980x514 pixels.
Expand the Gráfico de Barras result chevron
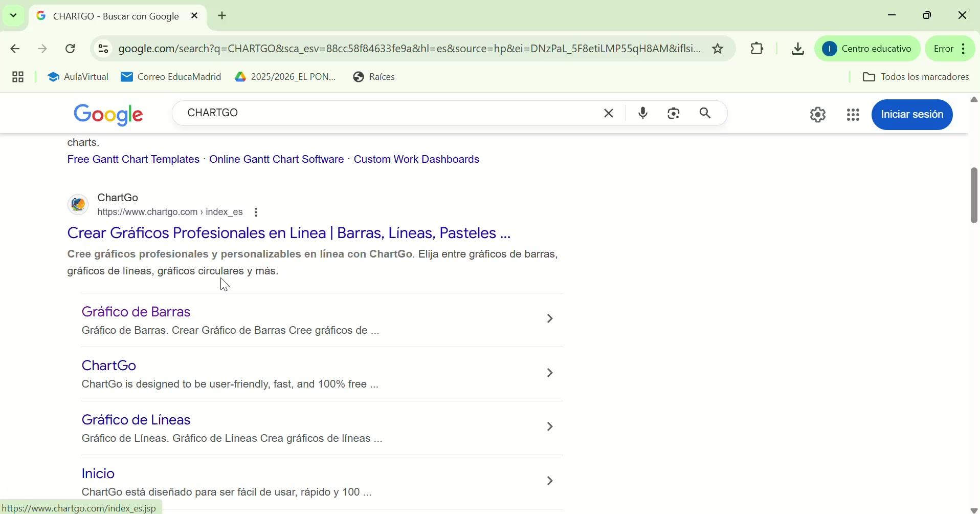(x=550, y=319)
